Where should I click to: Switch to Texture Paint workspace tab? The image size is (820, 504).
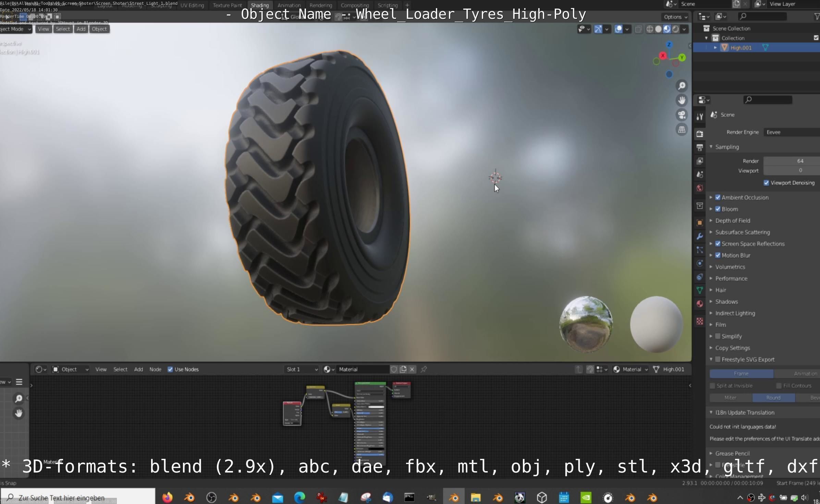(227, 5)
